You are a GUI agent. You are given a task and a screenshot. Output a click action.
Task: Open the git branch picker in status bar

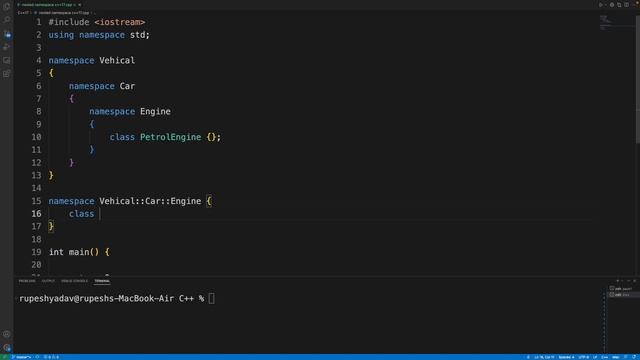(x=22, y=357)
